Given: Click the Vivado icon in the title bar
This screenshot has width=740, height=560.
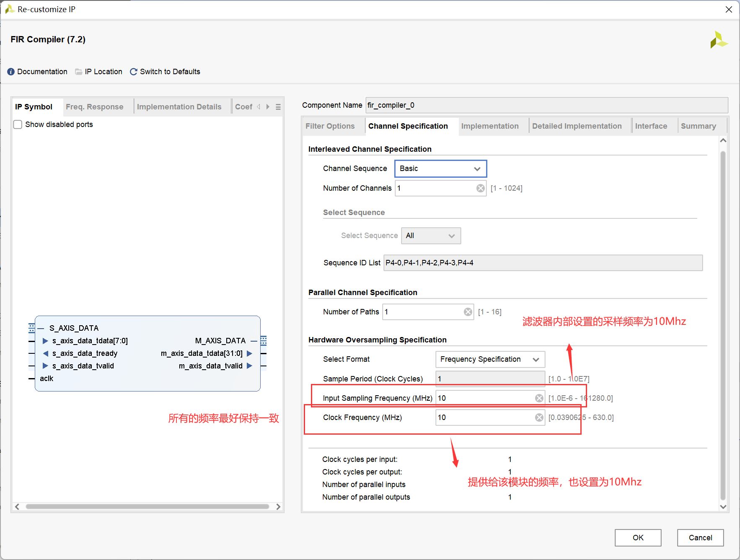Looking at the screenshot, I should pos(10,9).
